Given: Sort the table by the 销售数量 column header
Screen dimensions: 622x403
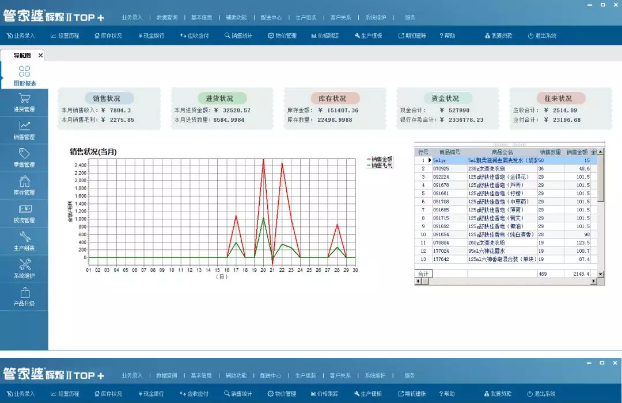Looking at the screenshot, I should click(548, 152).
